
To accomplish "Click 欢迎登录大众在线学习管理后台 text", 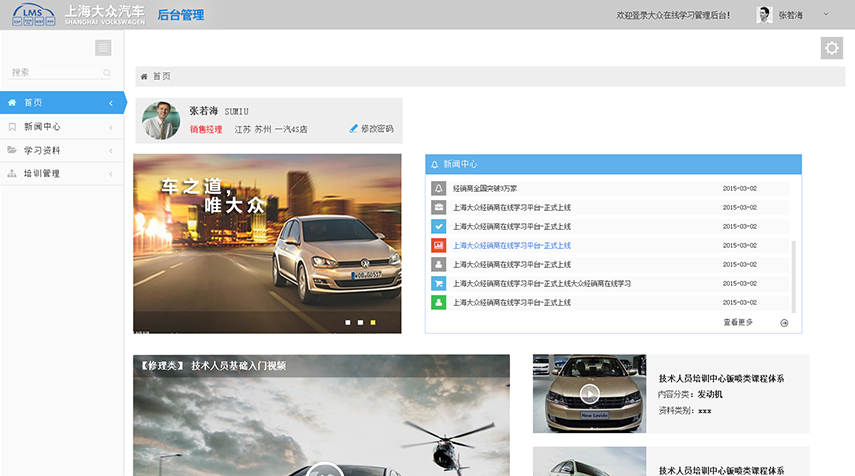I will pos(673,15).
